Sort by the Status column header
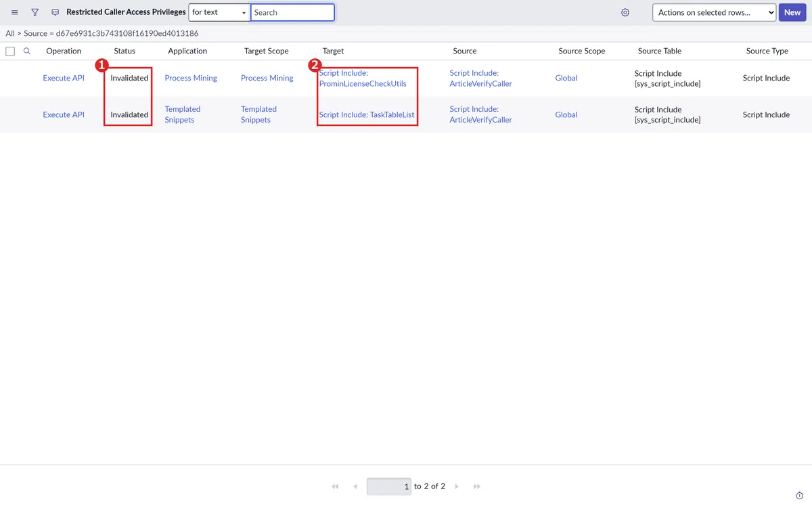This screenshot has height=508, width=812. (x=125, y=51)
